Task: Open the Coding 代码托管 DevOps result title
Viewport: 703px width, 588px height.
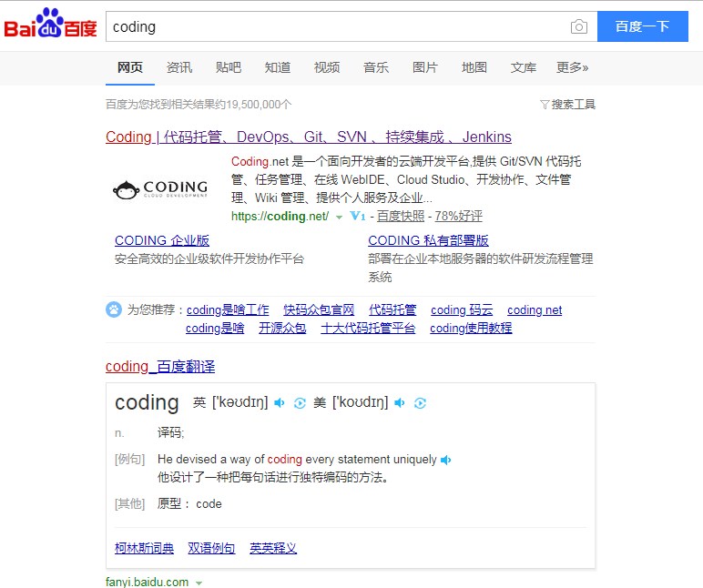Action: coord(309,137)
